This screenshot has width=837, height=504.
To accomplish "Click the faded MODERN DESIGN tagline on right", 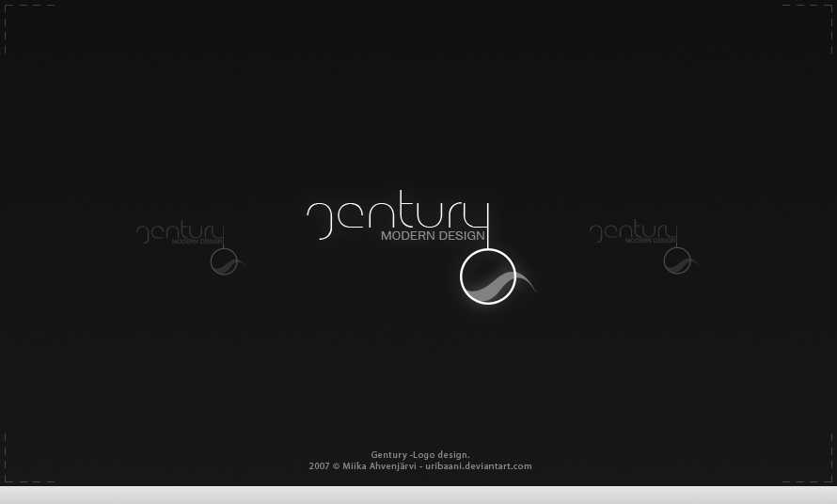I will click(x=650, y=241).
